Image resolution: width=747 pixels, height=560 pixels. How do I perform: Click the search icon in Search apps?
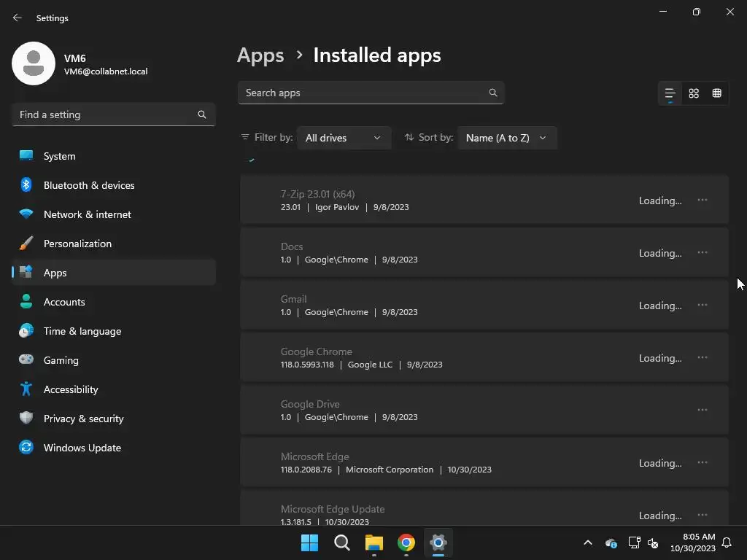tap(493, 93)
